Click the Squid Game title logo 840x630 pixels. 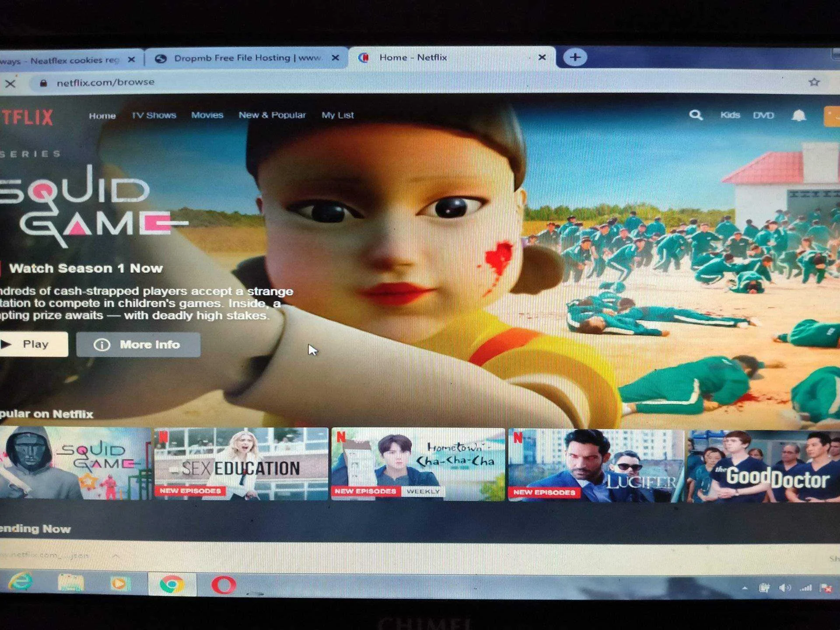[x=94, y=206]
